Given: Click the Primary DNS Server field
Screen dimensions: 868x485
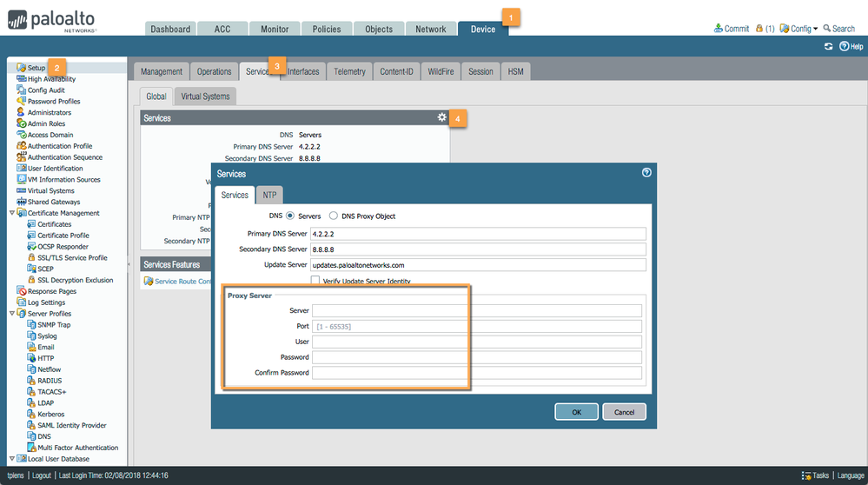Looking at the screenshot, I should click(477, 234).
